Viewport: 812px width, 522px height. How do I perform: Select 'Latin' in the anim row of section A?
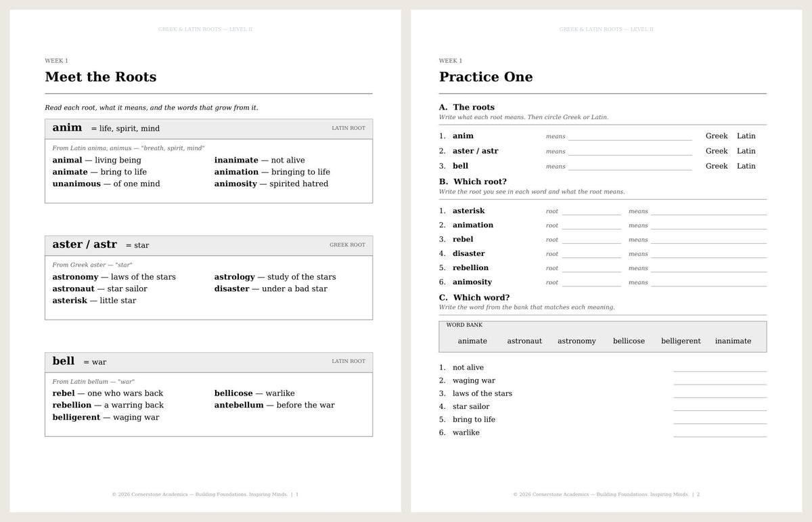click(x=746, y=136)
